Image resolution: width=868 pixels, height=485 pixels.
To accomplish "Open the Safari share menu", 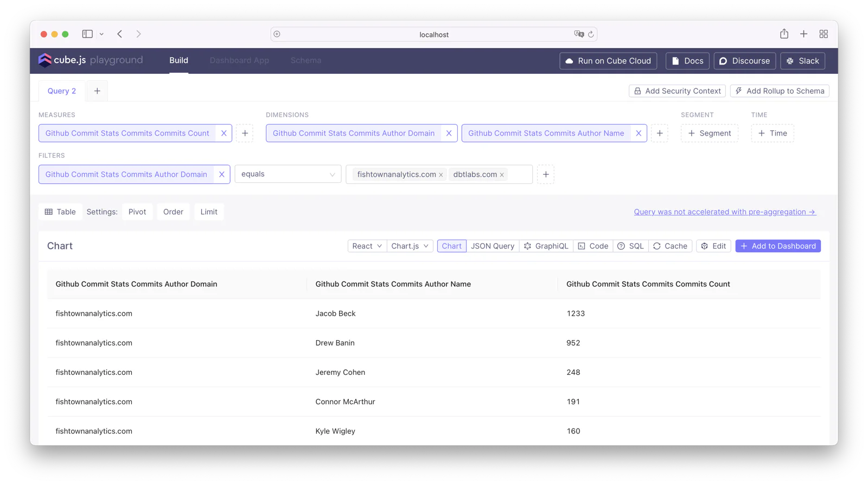I will (784, 34).
